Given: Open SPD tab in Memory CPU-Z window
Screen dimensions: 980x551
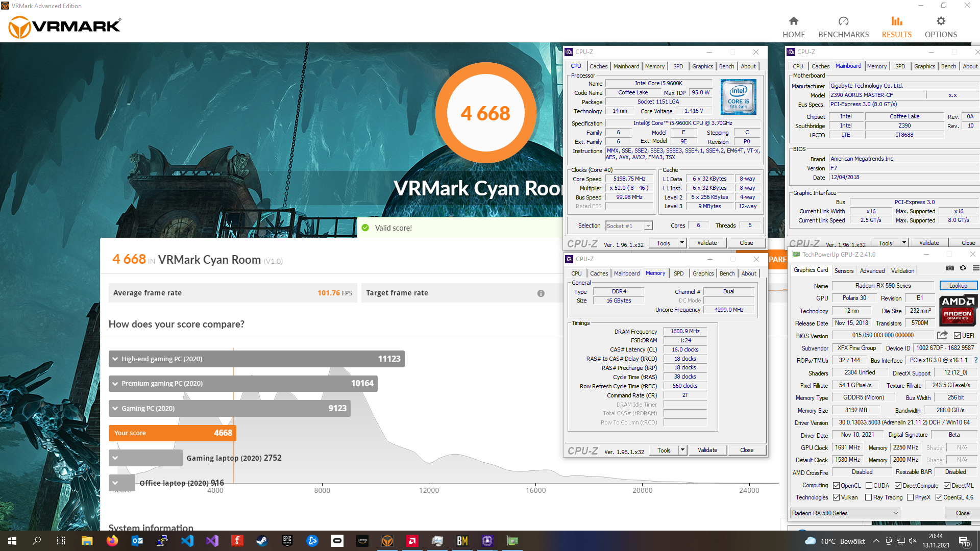Looking at the screenshot, I should (x=678, y=273).
